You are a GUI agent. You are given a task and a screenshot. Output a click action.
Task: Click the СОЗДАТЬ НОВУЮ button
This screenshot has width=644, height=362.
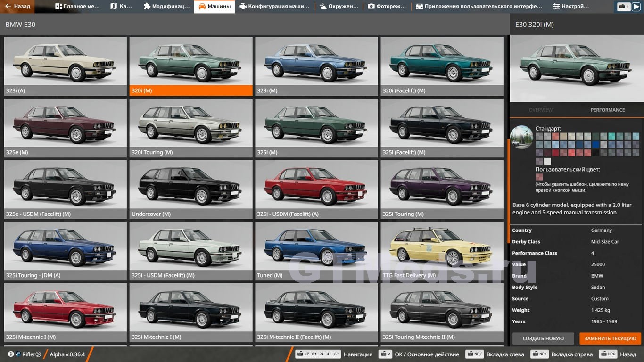click(x=543, y=338)
